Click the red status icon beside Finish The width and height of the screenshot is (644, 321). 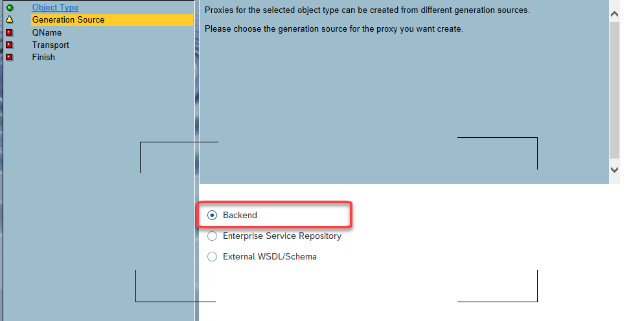pyautogui.click(x=9, y=57)
